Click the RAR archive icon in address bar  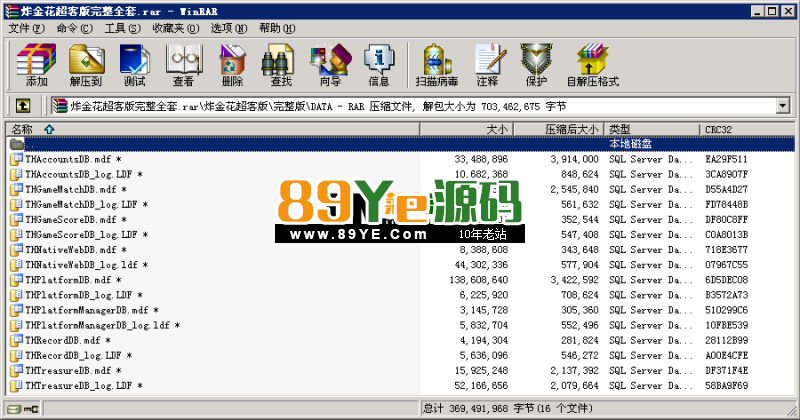tap(60, 106)
